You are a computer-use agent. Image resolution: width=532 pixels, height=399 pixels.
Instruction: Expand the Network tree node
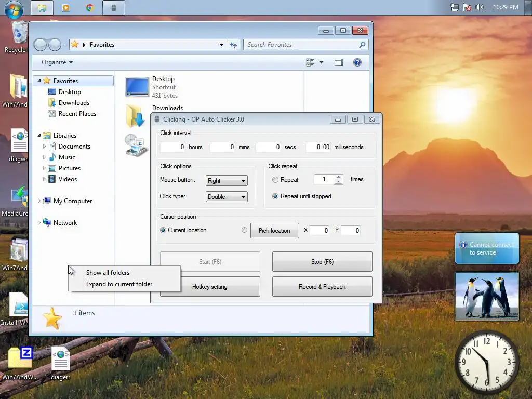click(x=39, y=222)
